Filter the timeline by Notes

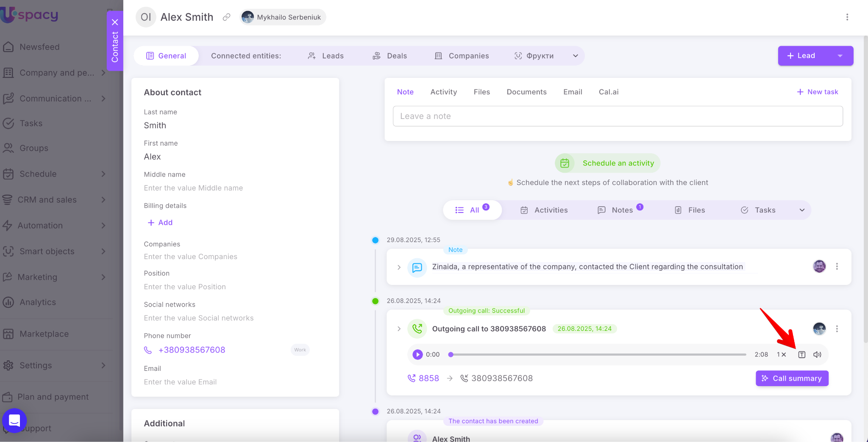(621, 210)
